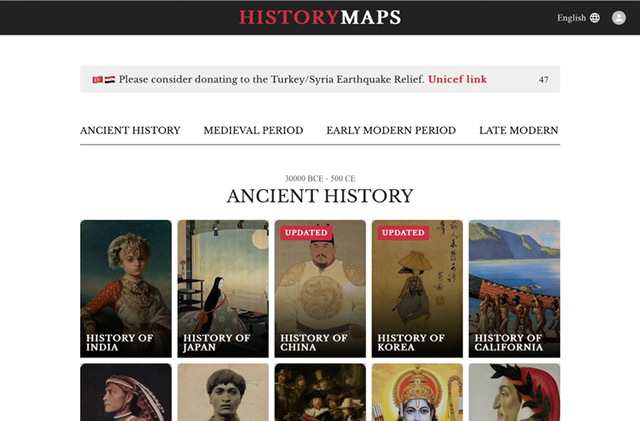Open the History of Korea card

pyautogui.click(x=417, y=289)
